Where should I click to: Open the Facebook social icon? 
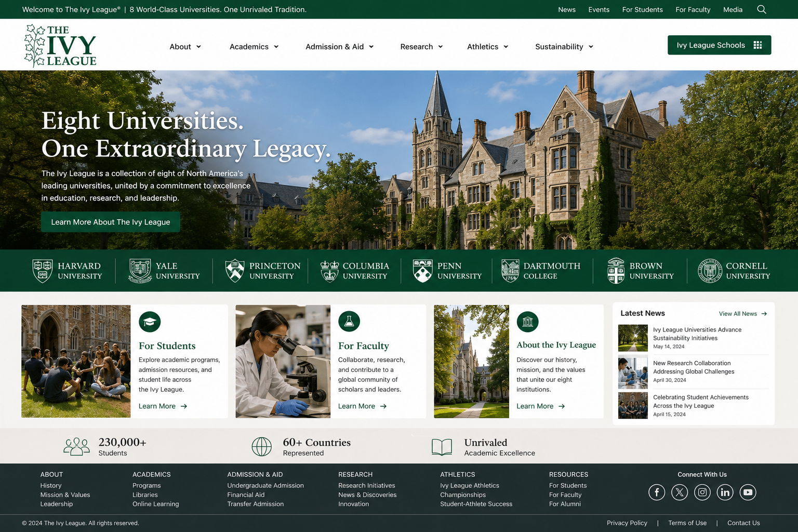(x=657, y=492)
